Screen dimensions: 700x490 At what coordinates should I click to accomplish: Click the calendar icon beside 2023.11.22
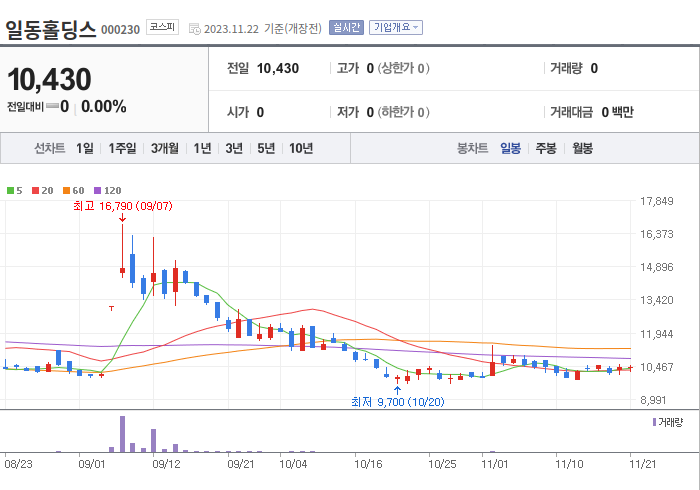click(194, 29)
